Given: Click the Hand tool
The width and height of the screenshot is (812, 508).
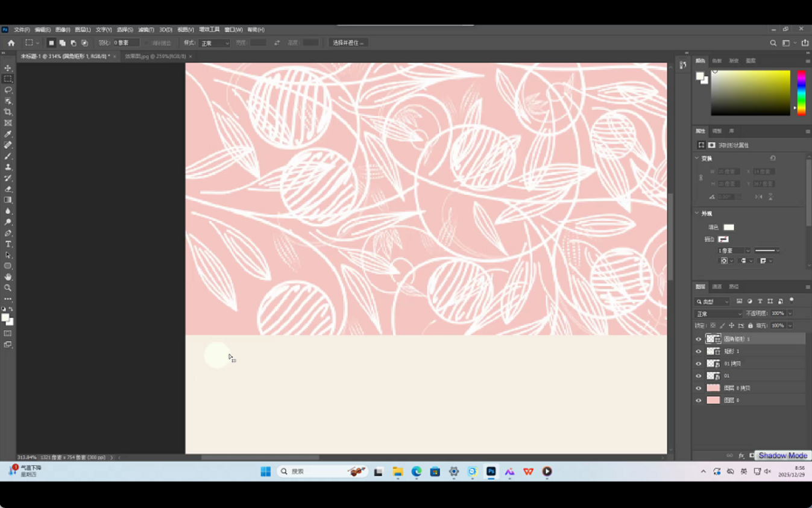Looking at the screenshot, I should coord(8,277).
